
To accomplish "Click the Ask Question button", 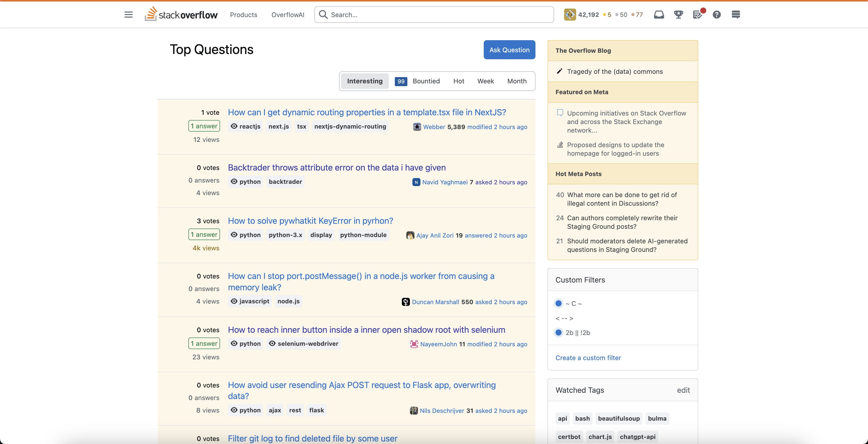I will point(509,50).
